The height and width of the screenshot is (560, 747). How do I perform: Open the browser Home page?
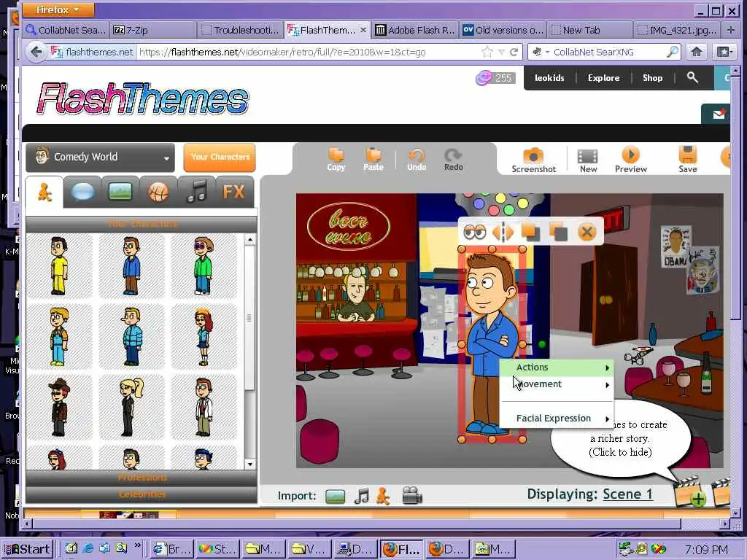pos(696,52)
